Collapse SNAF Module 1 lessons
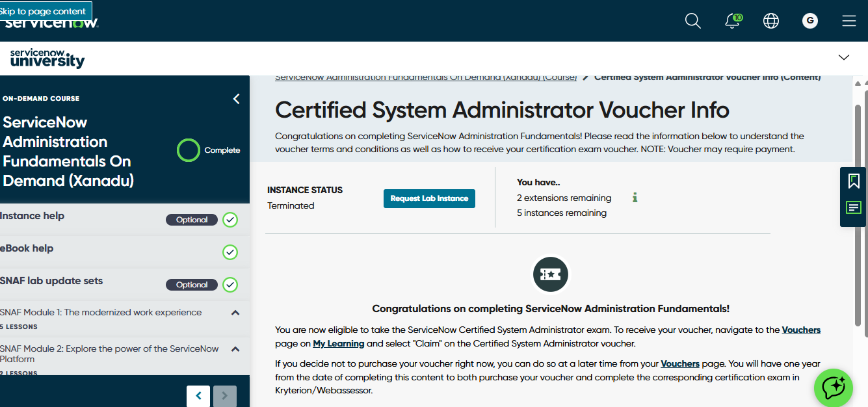Screen dimensions: 868x407 [x=235, y=313]
